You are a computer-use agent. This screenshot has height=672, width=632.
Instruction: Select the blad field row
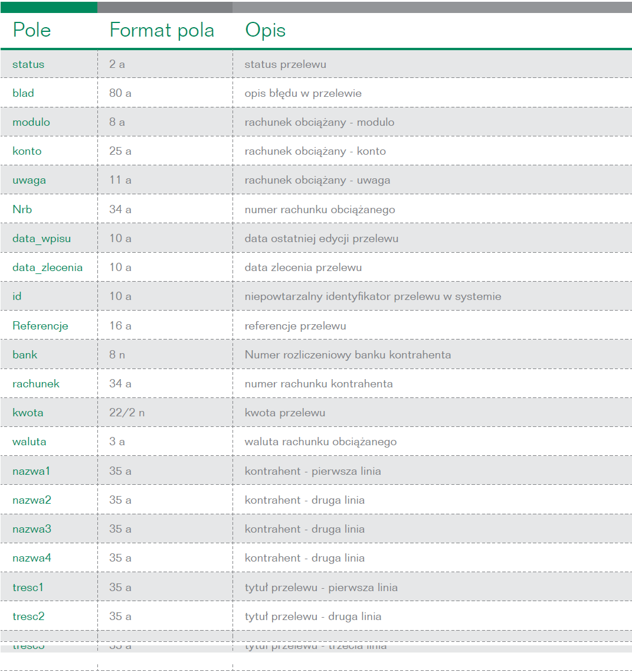[x=316, y=93]
